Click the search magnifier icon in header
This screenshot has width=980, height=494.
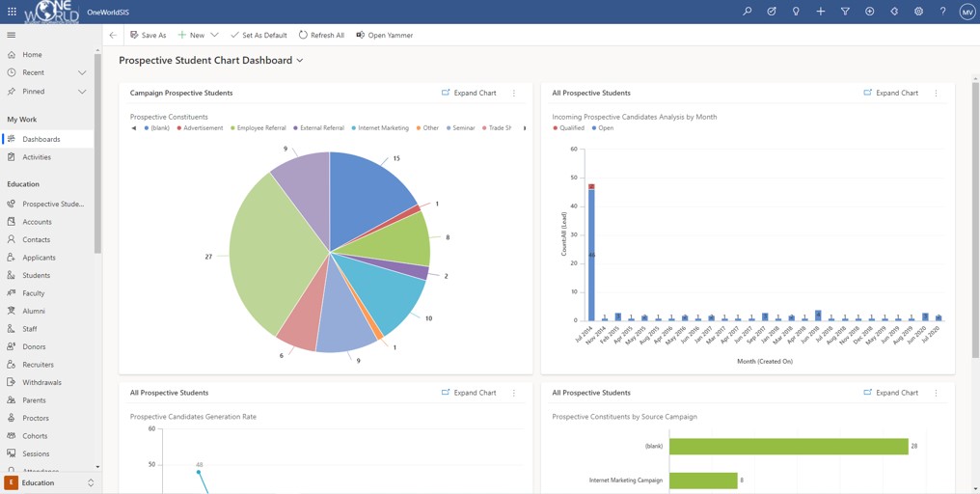747,12
